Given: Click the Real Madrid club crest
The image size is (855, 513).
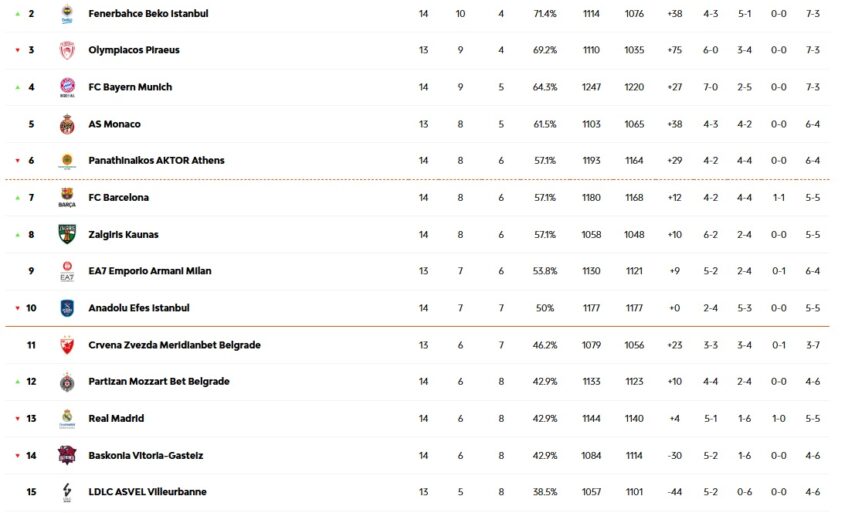Looking at the screenshot, I should point(67,419).
